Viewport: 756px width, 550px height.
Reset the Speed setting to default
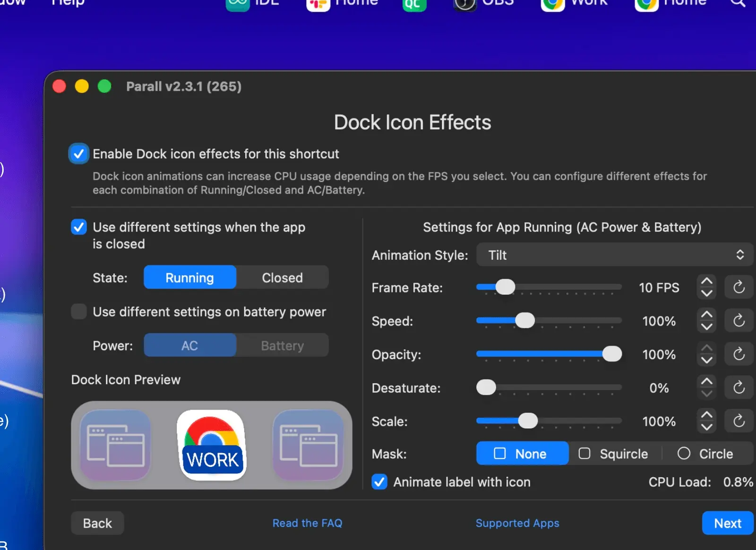[x=739, y=321]
